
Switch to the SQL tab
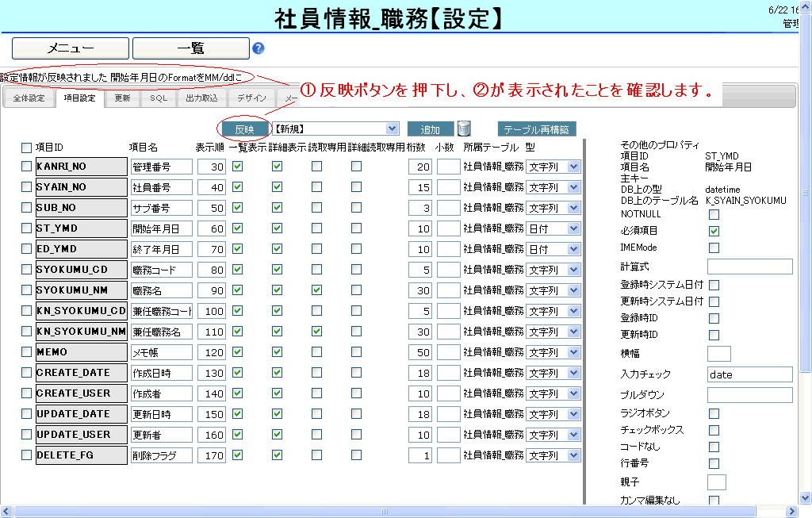coord(159,98)
